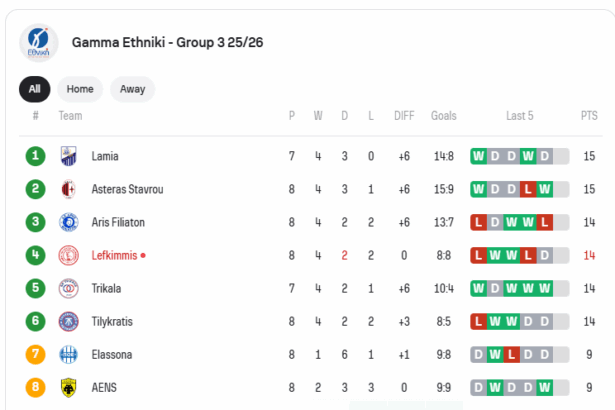
Task: Open the Lefkimmis team page
Action: pos(114,255)
